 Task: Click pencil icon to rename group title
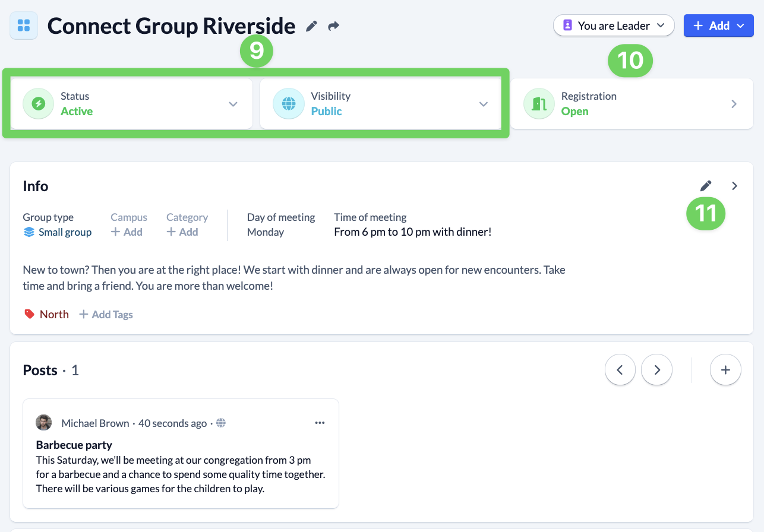click(x=311, y=26)
